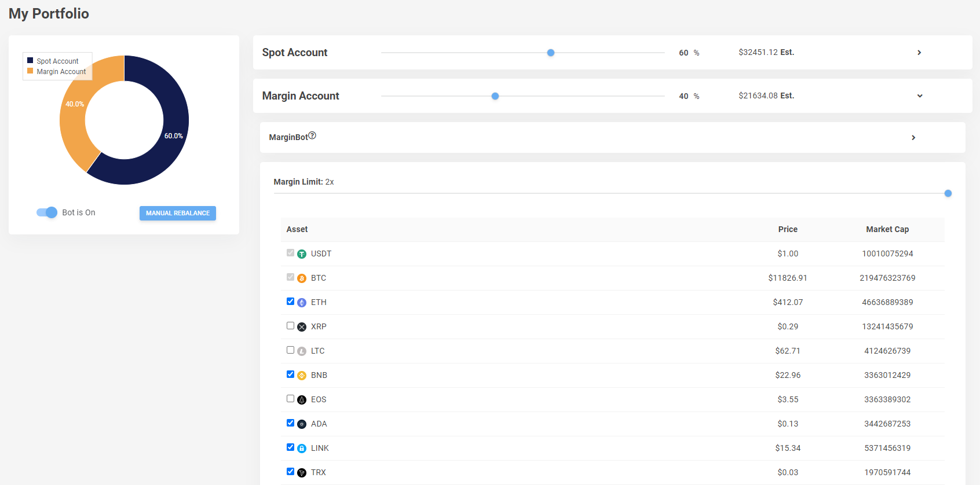Check the EOS asset checkbox

click(x=290, y=399)
